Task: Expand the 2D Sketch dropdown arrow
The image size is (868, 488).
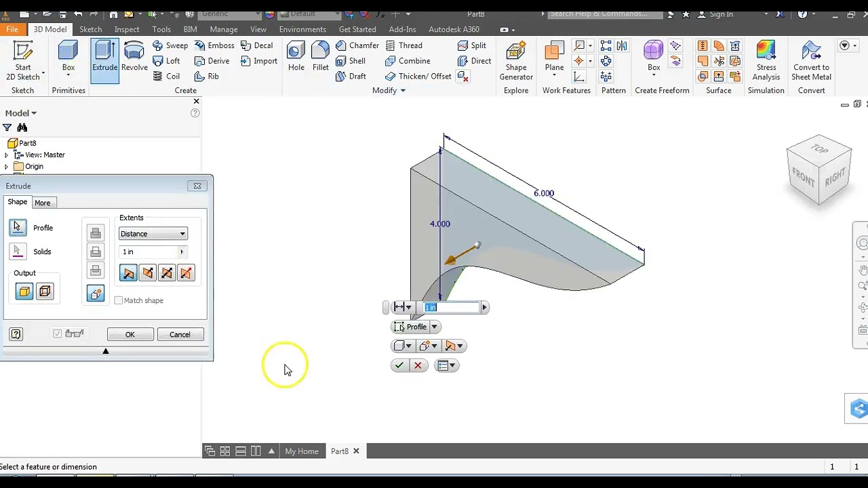Action: [43, 73]
